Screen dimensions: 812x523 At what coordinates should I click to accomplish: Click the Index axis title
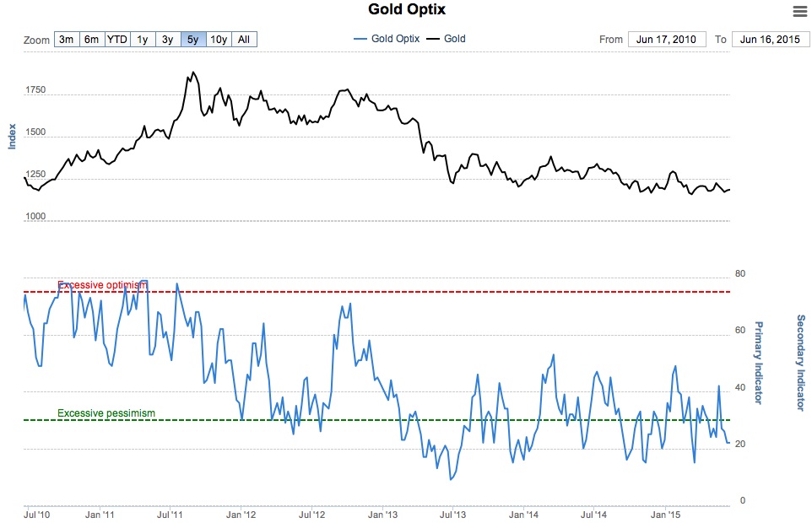(13, 136)
